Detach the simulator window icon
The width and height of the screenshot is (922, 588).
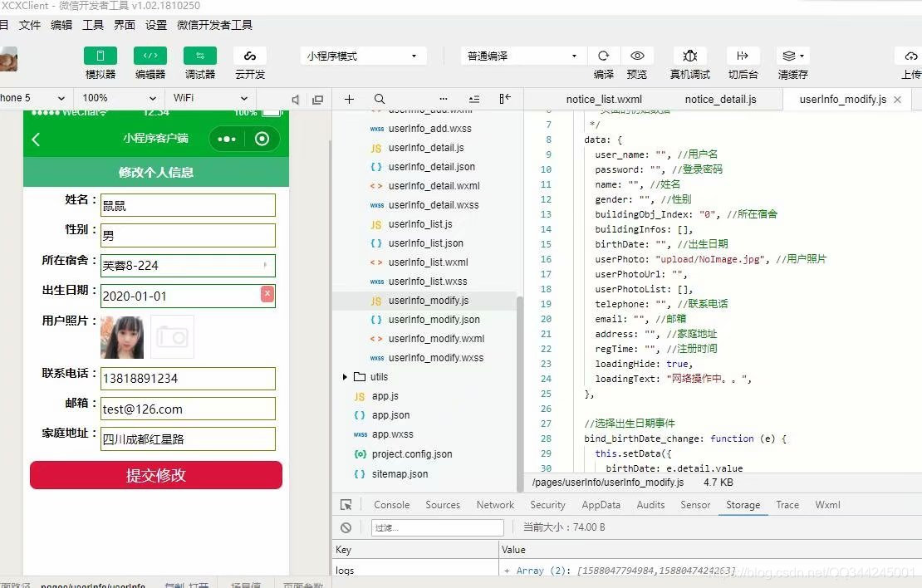pos(318,100)
